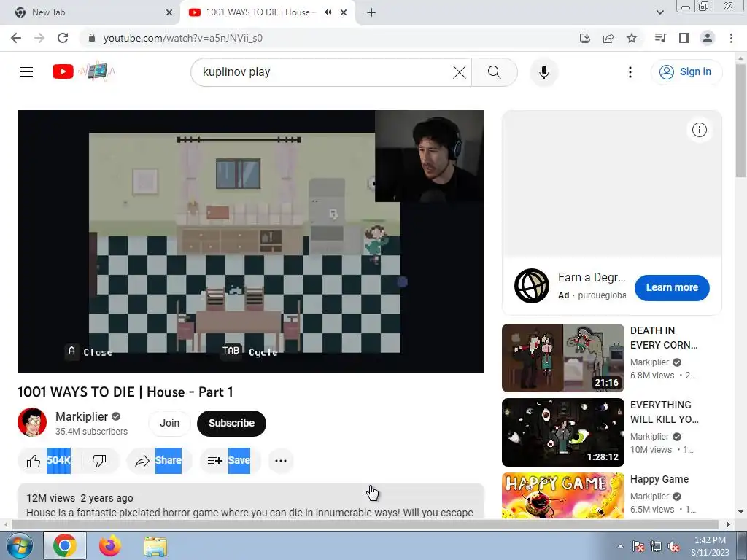Mute the tab via speaker icon
747x560 pixels.
328,12
